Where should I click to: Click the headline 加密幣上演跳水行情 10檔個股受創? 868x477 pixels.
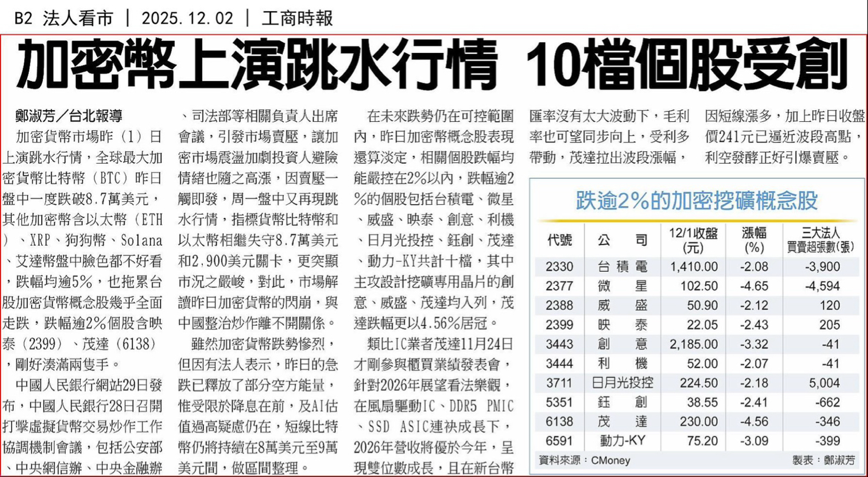coord(431,65)
